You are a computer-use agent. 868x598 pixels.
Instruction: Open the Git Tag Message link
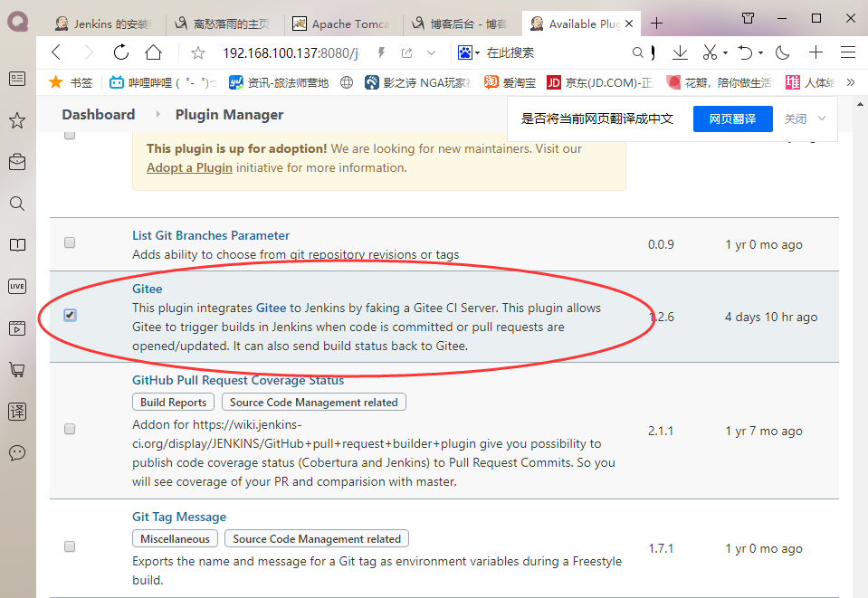coord(179,517)
